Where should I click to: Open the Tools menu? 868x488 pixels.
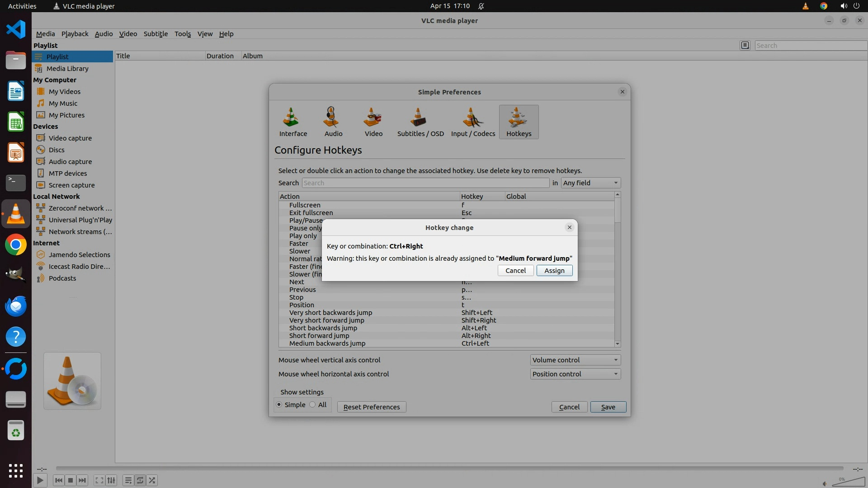[183, 34]
